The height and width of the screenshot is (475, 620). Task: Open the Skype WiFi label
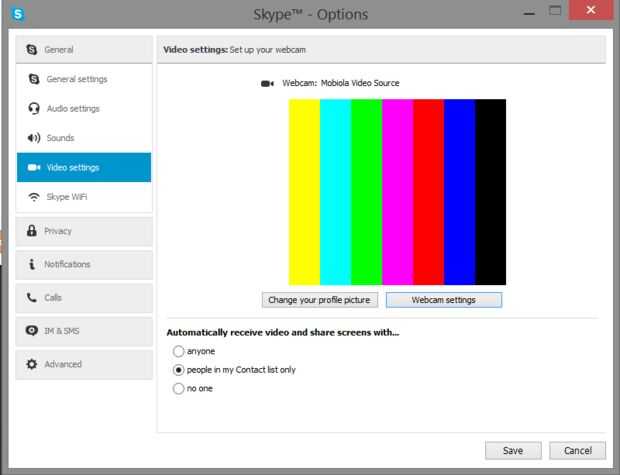click(67, 197)
